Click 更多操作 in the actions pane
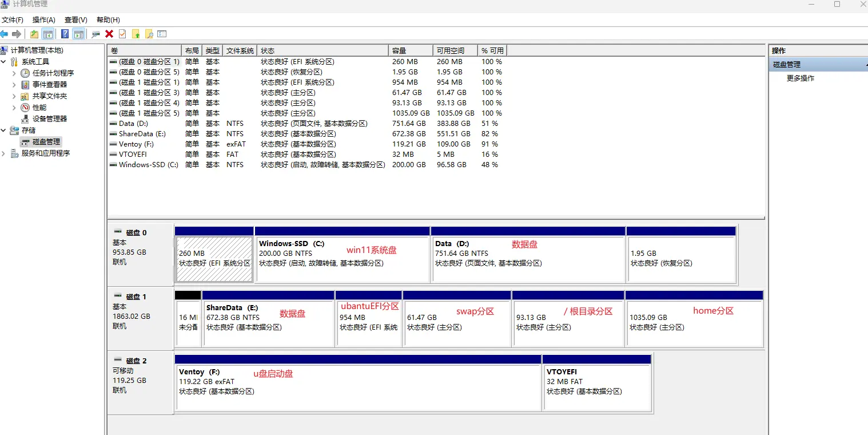868x435 pixels. click(x=801, y=78)
